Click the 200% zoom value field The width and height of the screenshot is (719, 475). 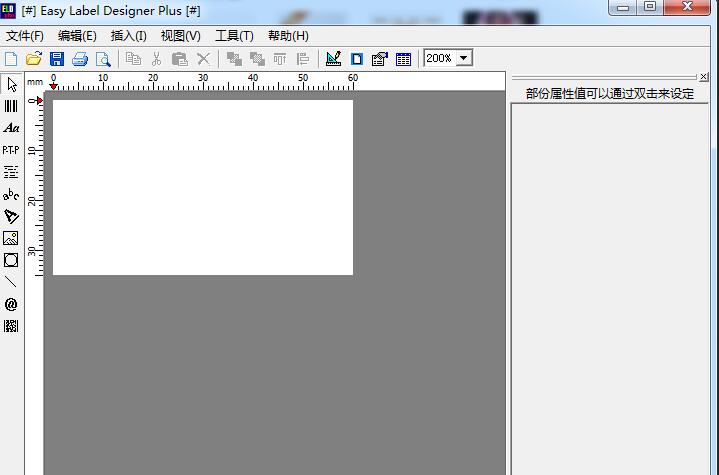tap(439, 58)
